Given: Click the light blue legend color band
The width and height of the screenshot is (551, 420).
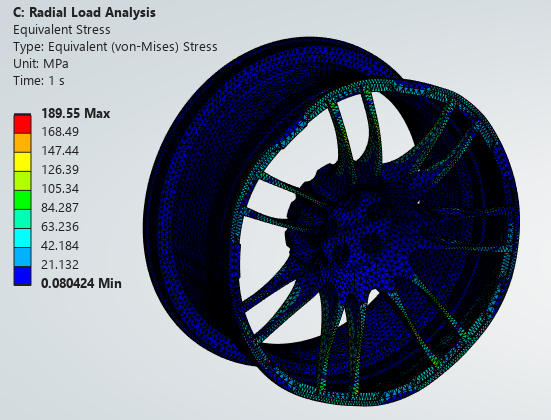Looking at the screenshot, I should point(22,257).
